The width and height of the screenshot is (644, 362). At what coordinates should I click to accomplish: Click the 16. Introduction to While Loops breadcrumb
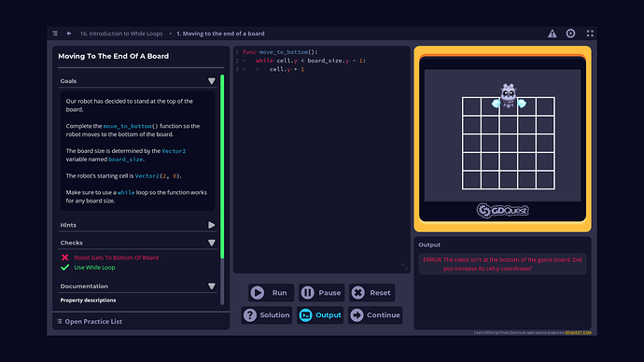[121, 34]
